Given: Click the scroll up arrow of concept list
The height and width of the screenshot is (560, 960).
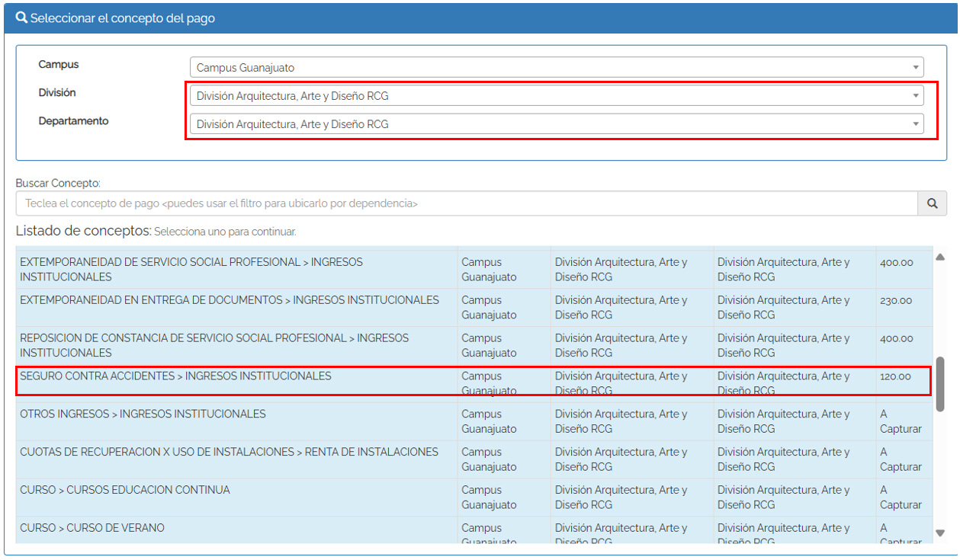Looking at the screenshot, I should (940, 258).
